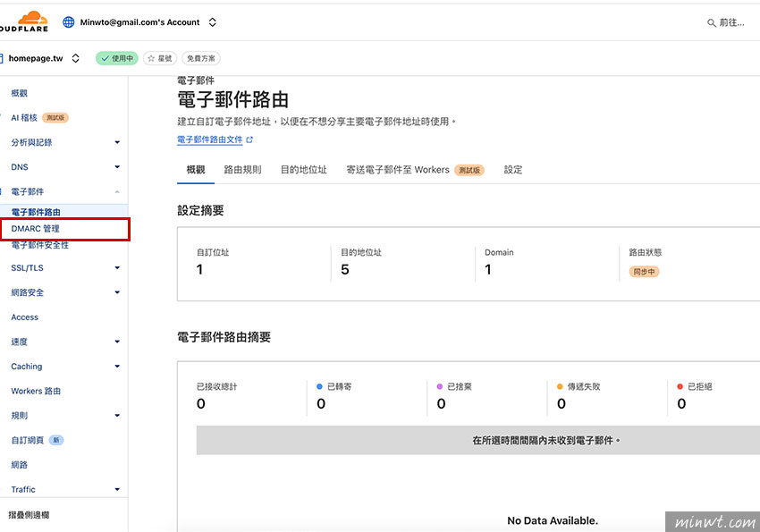
Task: Open the account switcher chevron
Action: click(212, 22)
